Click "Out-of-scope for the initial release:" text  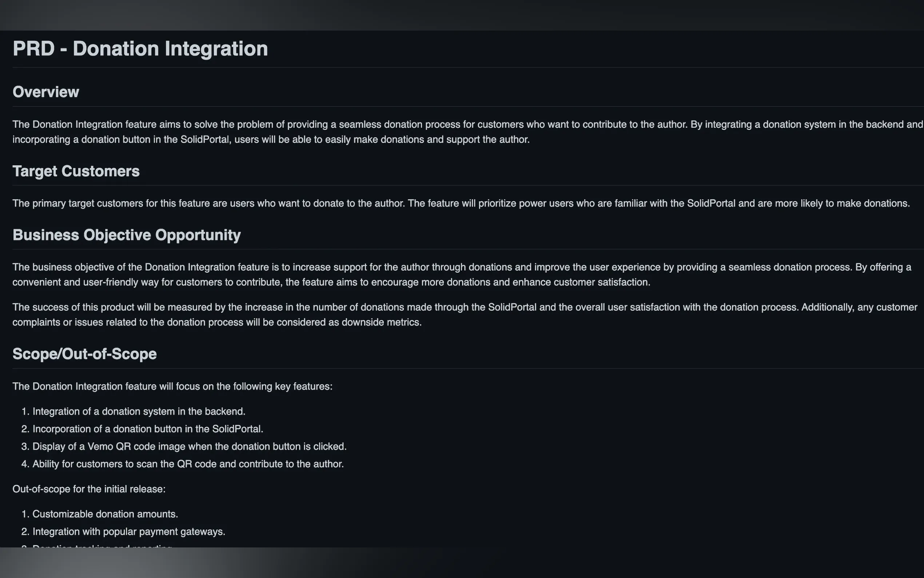pos(89,489)
